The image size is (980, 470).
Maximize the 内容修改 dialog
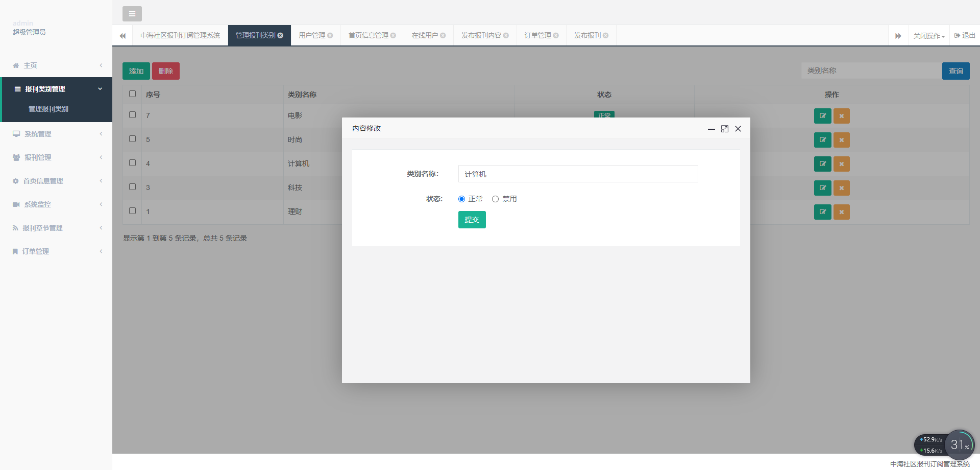coord(725,129)
